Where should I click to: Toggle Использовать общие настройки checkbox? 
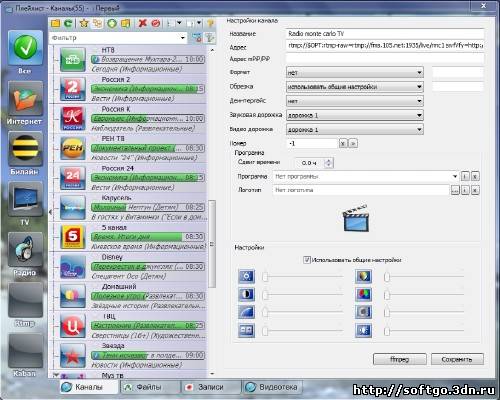pos(307,260)
